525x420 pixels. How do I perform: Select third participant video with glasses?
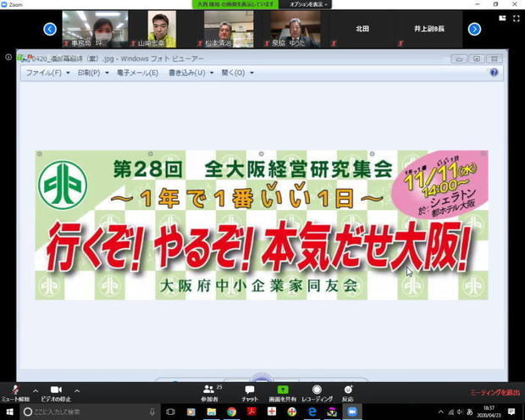coord(229,29)
